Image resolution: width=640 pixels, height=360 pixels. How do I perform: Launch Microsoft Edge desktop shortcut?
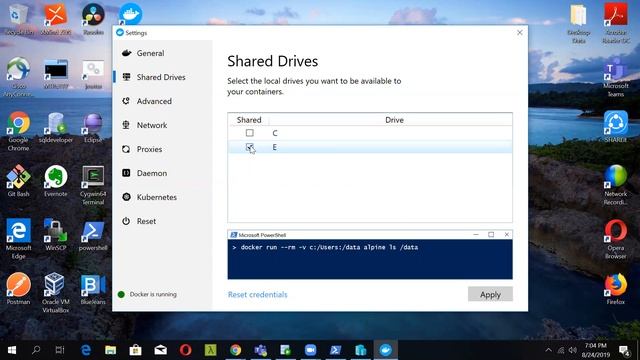18,239
